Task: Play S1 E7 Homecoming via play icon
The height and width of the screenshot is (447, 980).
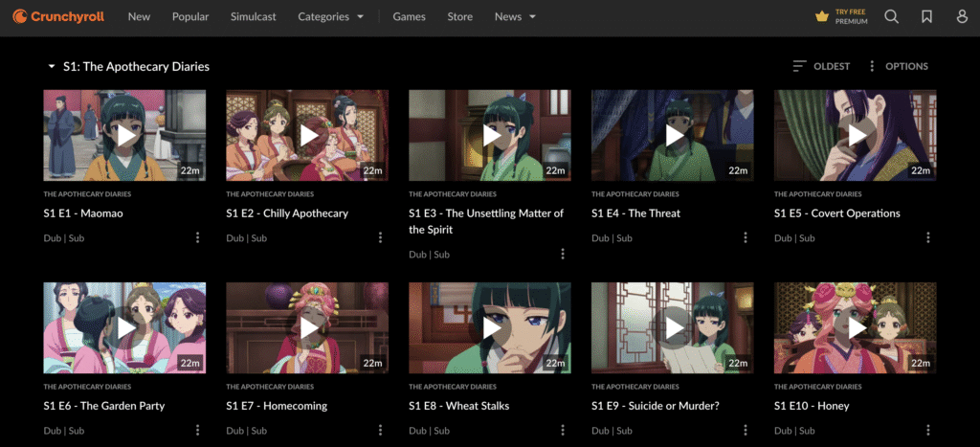Action: 309,328
